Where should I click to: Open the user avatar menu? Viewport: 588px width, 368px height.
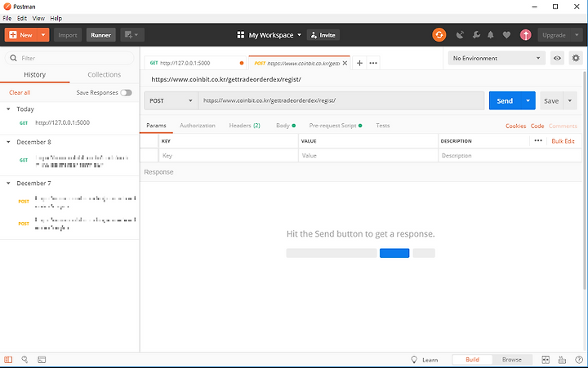[x=525, y=35]
